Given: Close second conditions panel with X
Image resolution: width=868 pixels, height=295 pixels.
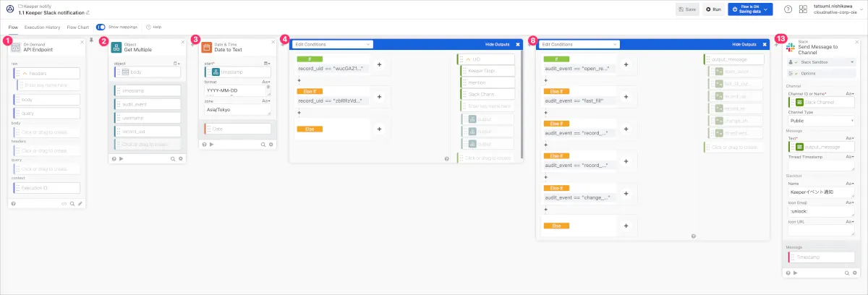Looking at the screenshot, I should pyautogui.click(x=764, y=44).
